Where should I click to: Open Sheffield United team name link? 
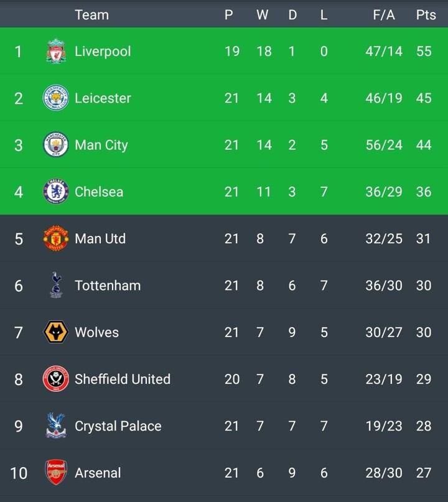coord(123,379)
